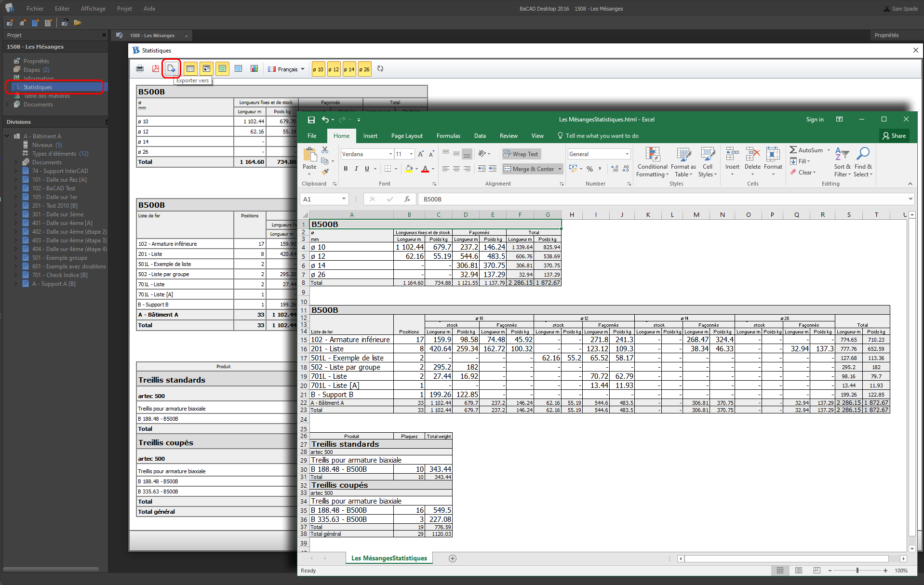Viewport: 924px width, 585px height.
Task: Click Insert cells button
Action: 732,162
